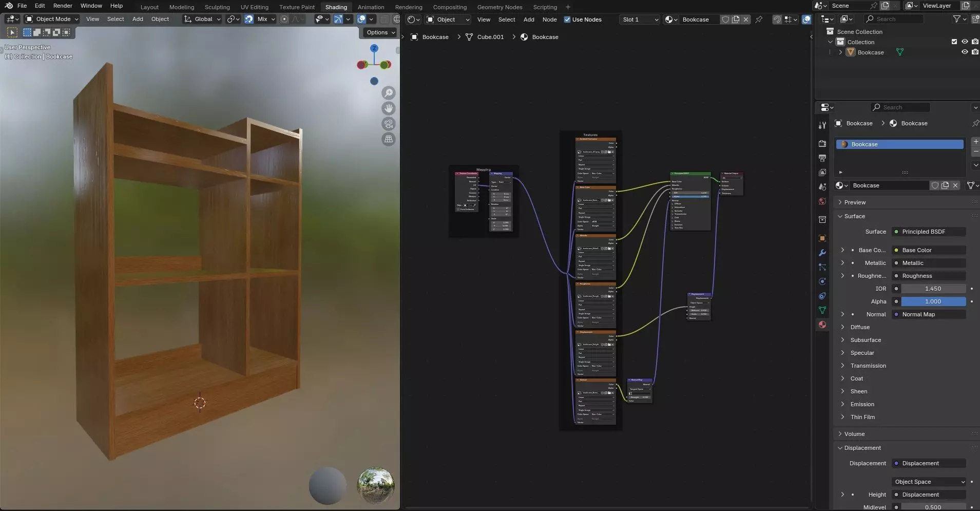Choose the Extend Selection mode icon
This screenshot has width=980, height=511.
37,32
